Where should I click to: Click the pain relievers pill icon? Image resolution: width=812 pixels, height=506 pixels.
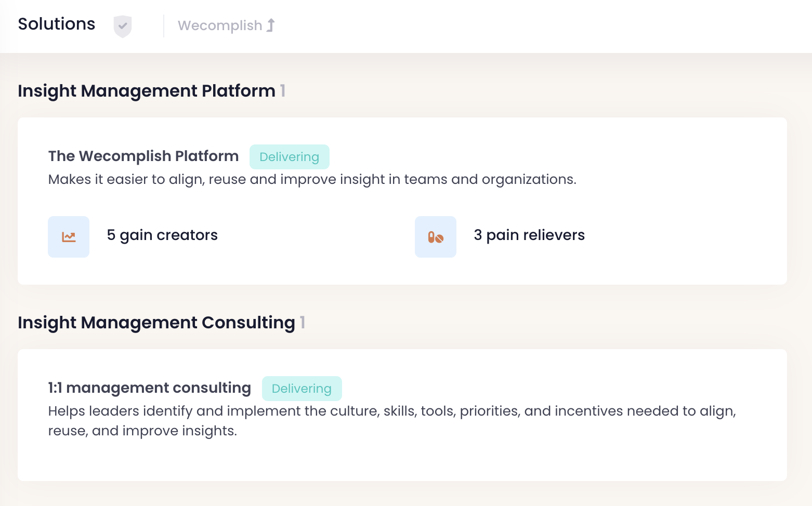tap(436, 237)
